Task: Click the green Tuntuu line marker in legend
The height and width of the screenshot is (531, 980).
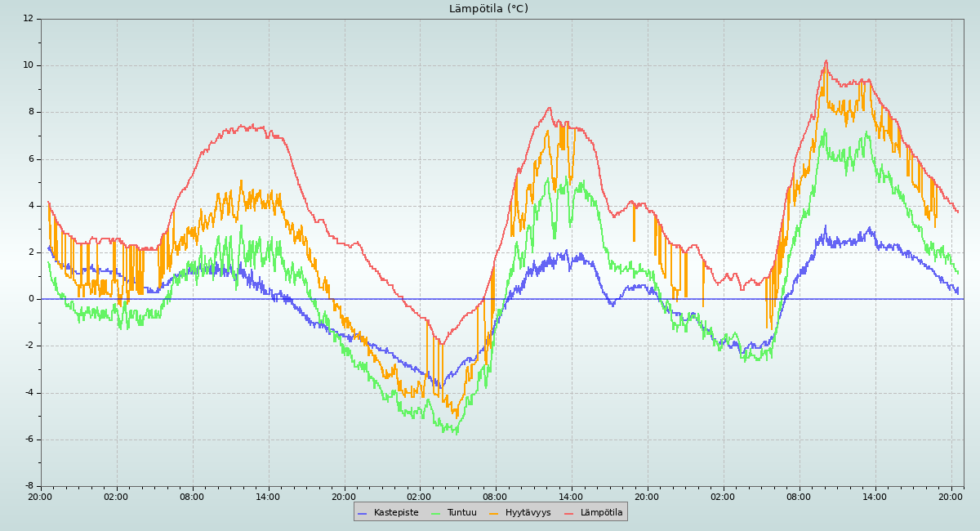Action: pyautogui.click(x=435, y=513)
